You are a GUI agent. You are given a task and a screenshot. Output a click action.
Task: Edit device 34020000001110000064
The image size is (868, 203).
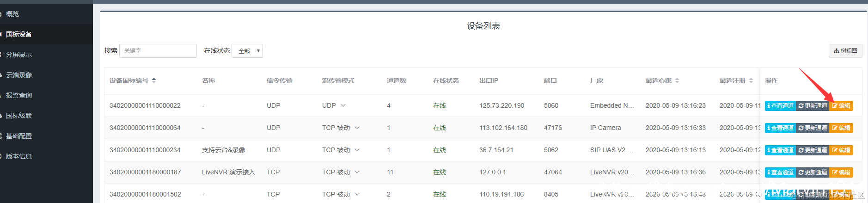pos(841,128)
